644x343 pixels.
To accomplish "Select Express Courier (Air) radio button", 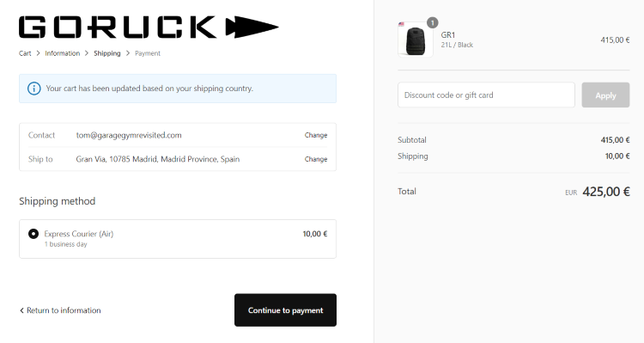I will pyautogui.click(x=33, y=234).
